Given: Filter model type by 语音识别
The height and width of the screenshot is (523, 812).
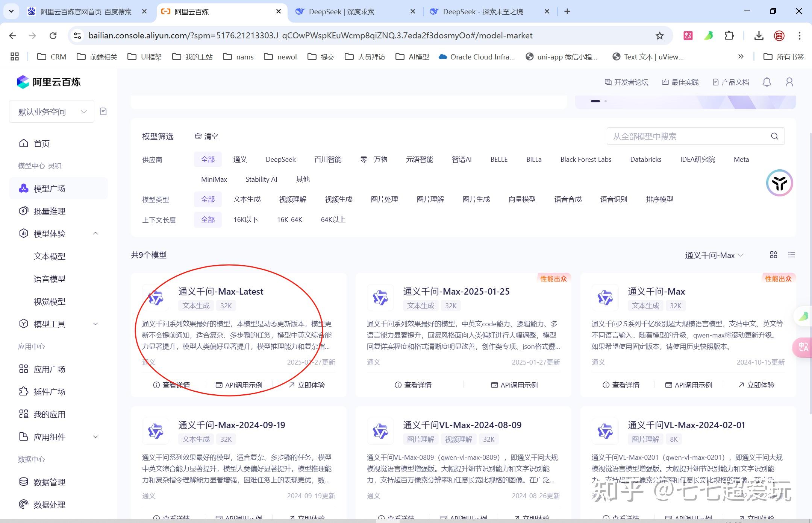Looking at the screenshot, I should pyautogui.click(x=614, y=199).
